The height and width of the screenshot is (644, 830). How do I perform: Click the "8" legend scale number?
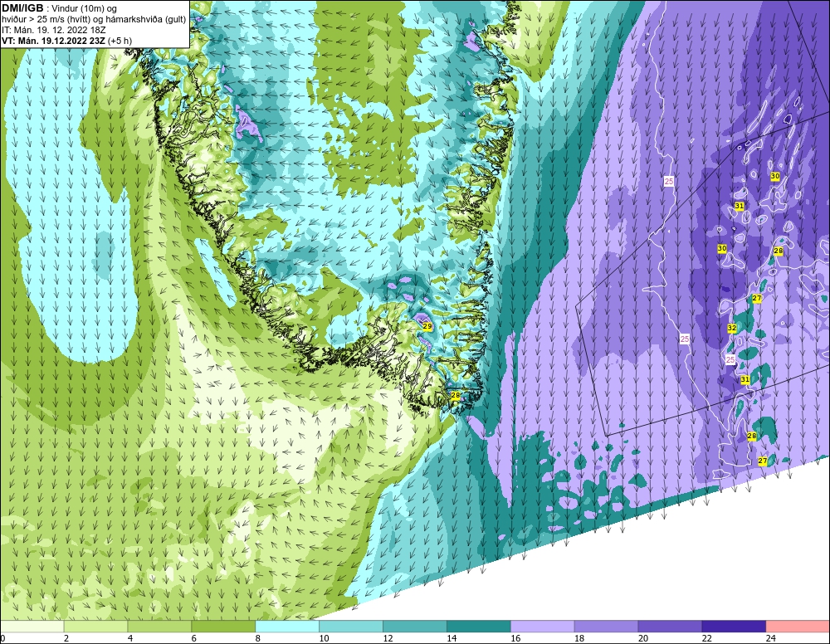(x=258, y=638)
